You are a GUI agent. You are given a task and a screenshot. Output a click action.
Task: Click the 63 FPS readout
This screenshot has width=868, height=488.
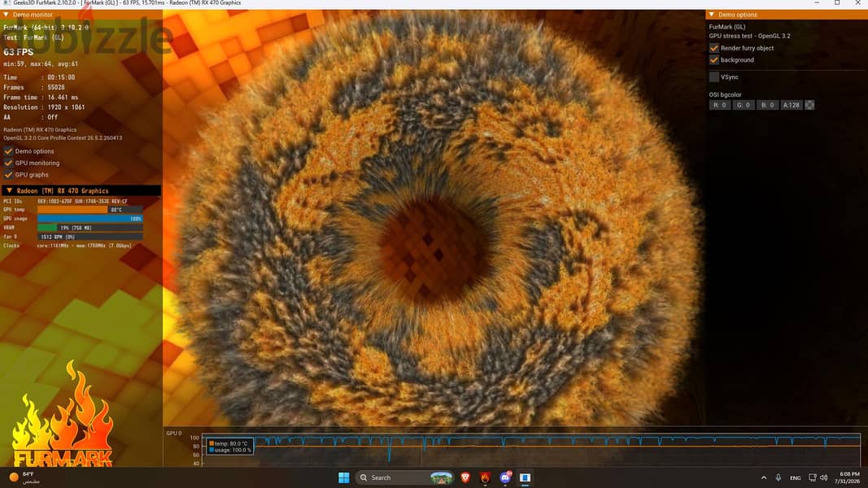pos(18,52)
